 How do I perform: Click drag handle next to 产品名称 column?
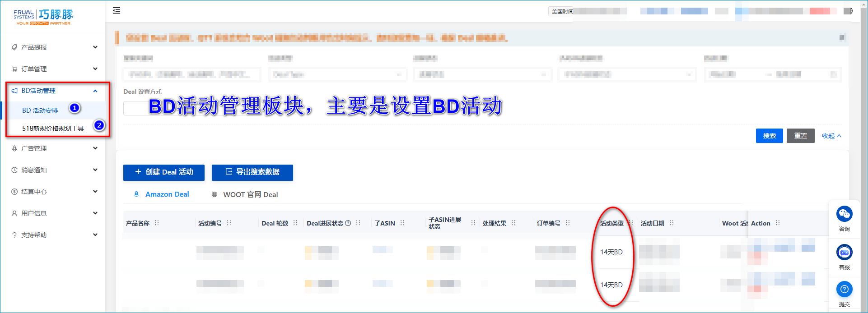157,223
